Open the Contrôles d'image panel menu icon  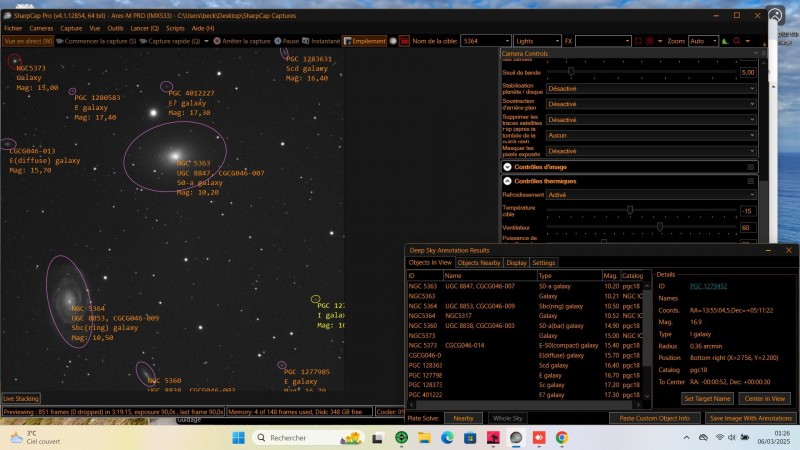coord(750,167)
